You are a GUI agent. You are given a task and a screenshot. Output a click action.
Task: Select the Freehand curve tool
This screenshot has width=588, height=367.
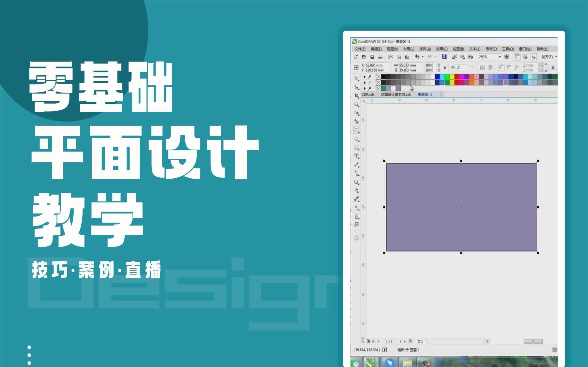pyautogui.click(x=356, y=113)
